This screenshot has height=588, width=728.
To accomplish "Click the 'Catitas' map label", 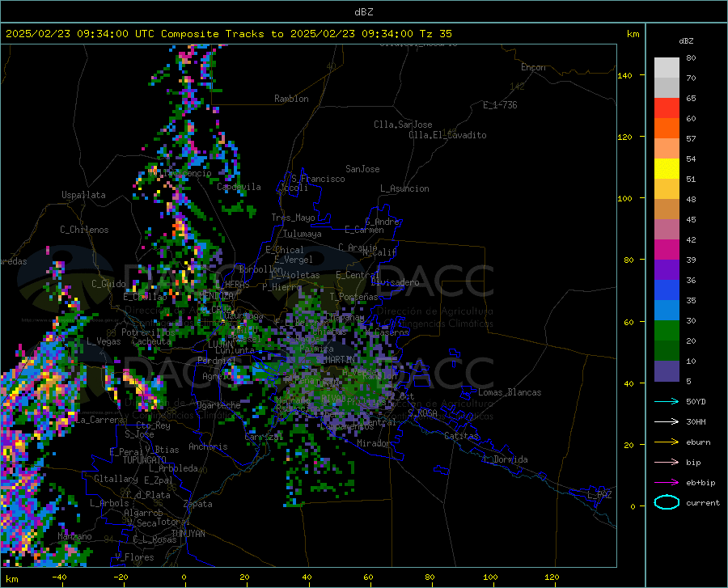I will click(x=461, y=436).
